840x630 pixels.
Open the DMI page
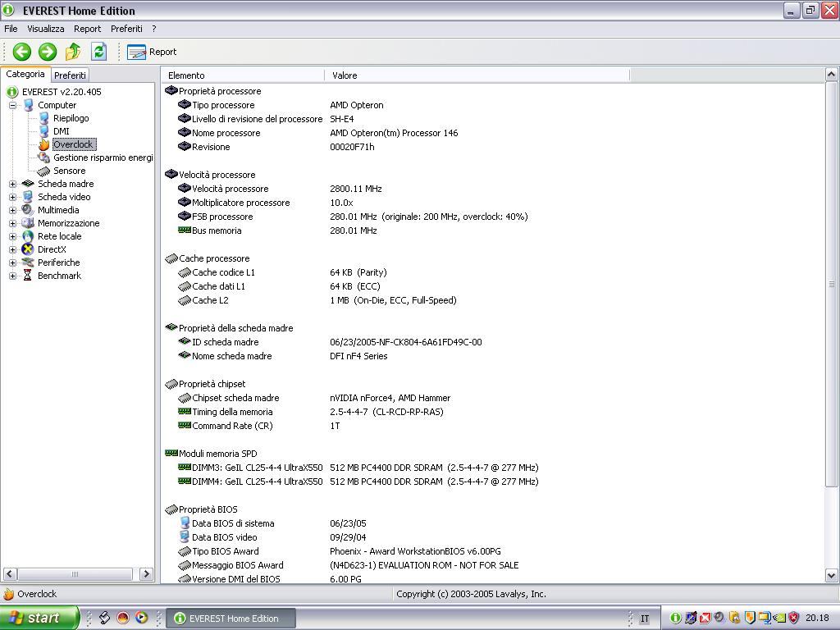click(x=61, y=131)
